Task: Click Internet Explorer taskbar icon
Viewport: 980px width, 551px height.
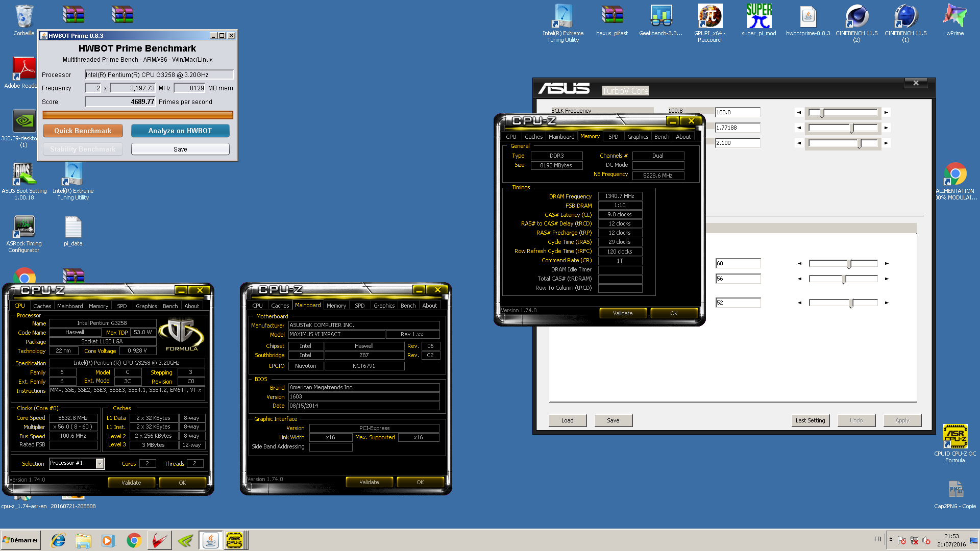Action: 58,540
